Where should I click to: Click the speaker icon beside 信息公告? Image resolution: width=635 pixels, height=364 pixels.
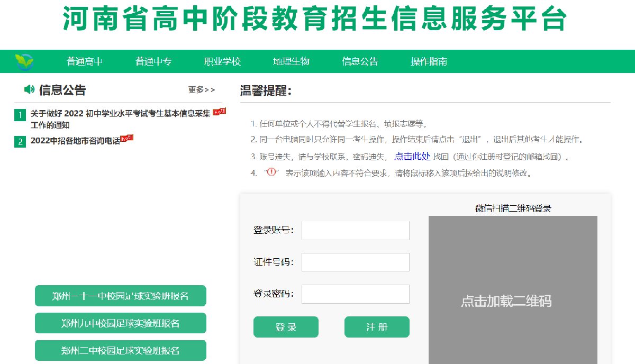click(x=29, y=89)
